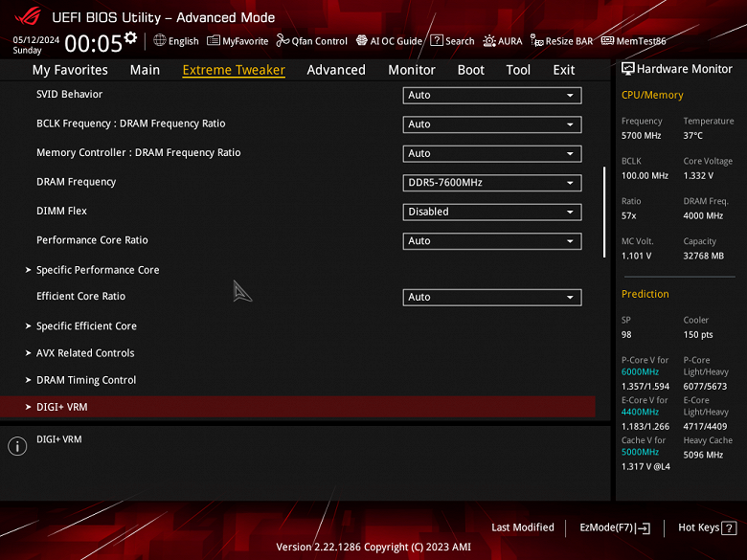
Task: Open the SVID Behavior dropdown
Action: pos(491,95)
